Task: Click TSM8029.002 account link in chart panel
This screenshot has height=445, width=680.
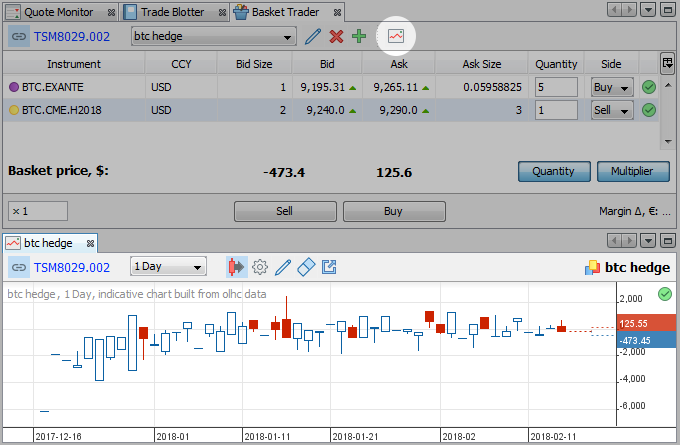Action: click(72, 268)
